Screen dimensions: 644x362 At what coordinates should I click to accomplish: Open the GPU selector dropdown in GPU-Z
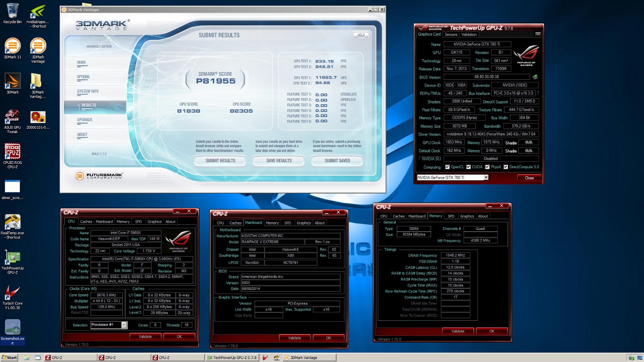point(486,178)
